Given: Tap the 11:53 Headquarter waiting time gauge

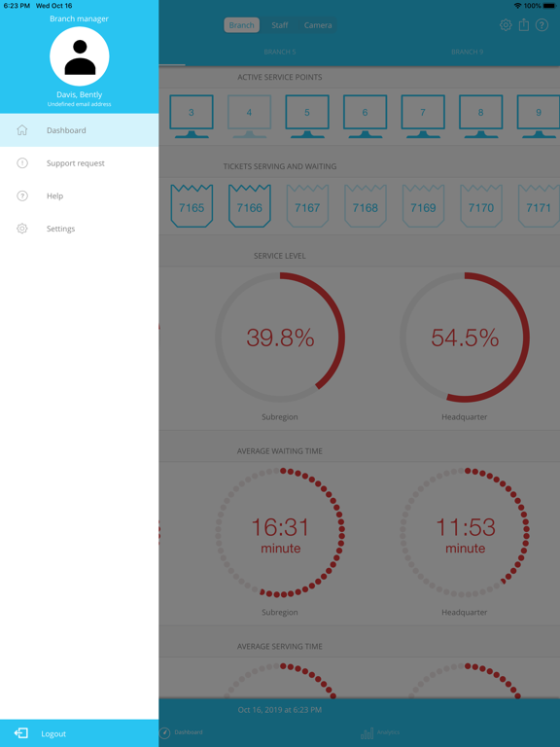Looking at the screenshot, I should coord(465,533).
